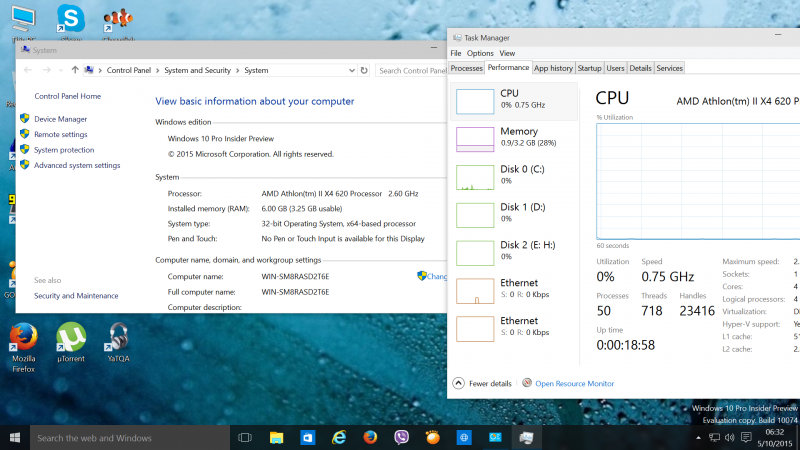Open the clownfish desktop shortcut
The image size is (800, 450).
click(118, 21)
